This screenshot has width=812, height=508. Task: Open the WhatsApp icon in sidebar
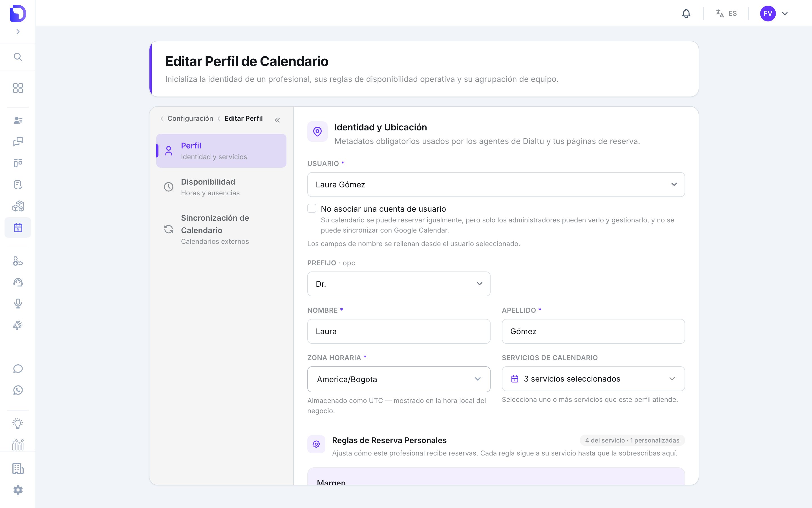pos(18,390)
